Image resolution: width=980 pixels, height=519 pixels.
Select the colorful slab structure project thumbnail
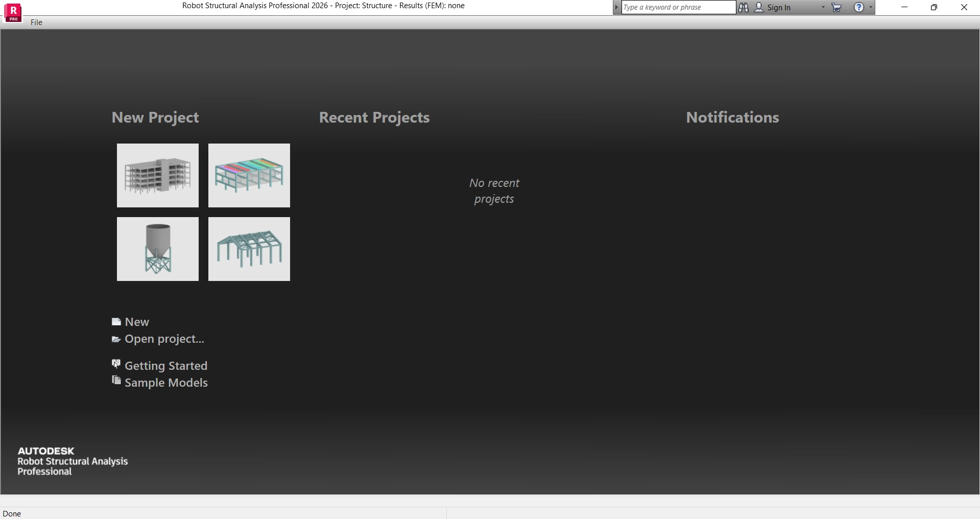point(249,175)
